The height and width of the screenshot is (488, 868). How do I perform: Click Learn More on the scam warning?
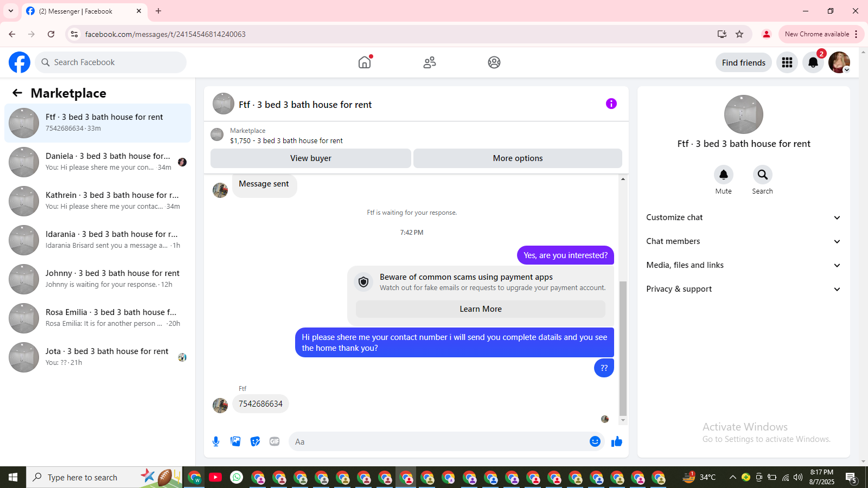tap(481, 309)
